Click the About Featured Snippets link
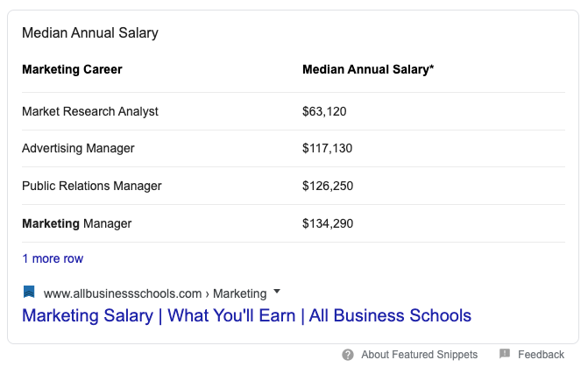This screenshot has height=374, width=588. (419, 355)
